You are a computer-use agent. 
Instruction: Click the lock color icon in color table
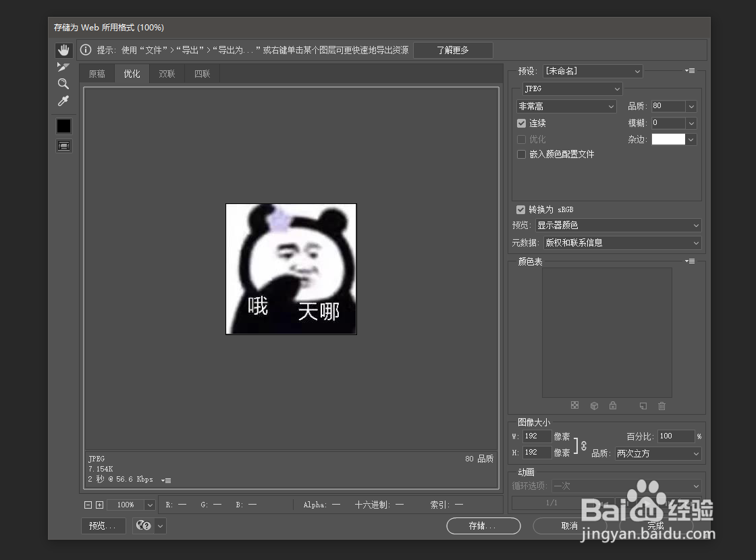point(613,405)
